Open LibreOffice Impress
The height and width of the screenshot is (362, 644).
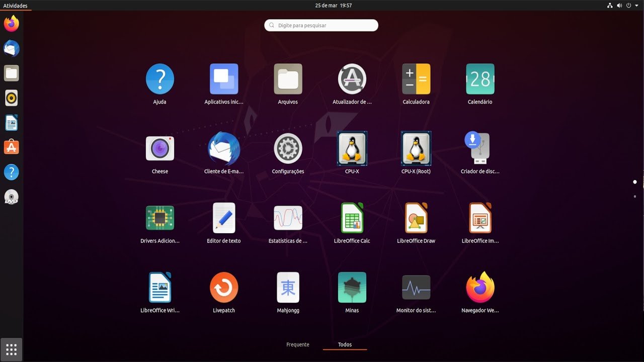[x=480, y=218]
